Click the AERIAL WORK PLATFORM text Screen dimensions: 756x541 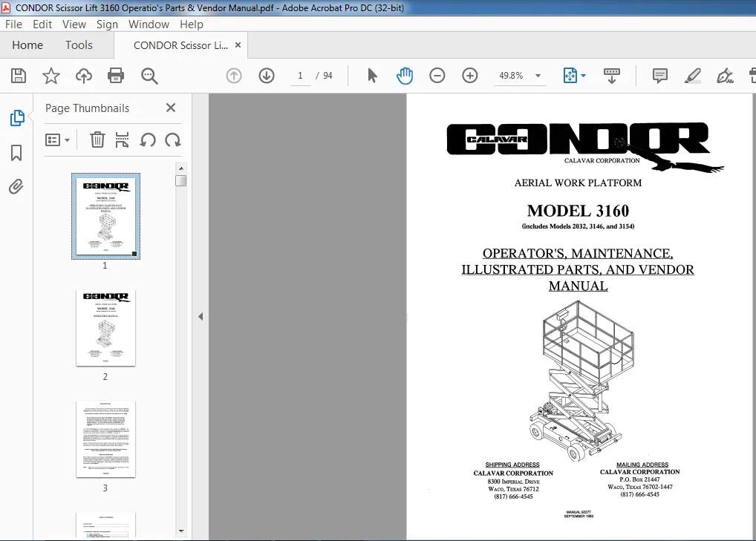point(578,183)
